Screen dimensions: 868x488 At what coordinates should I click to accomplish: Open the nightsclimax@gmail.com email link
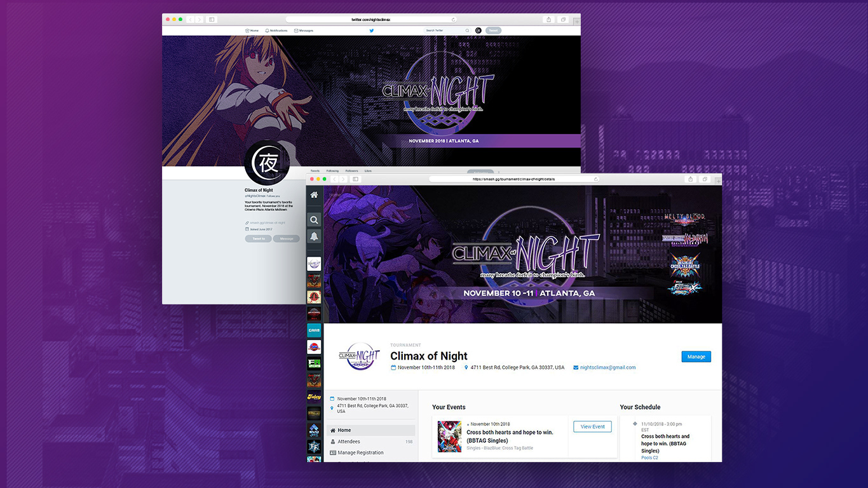(x=607, y=367)
